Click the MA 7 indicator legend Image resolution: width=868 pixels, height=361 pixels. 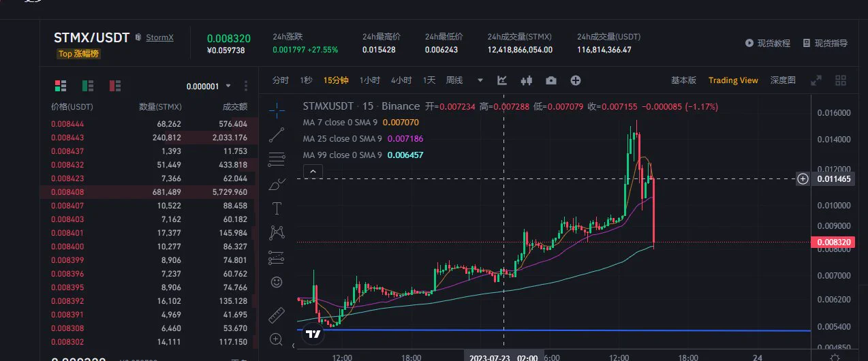click(361, 122)
